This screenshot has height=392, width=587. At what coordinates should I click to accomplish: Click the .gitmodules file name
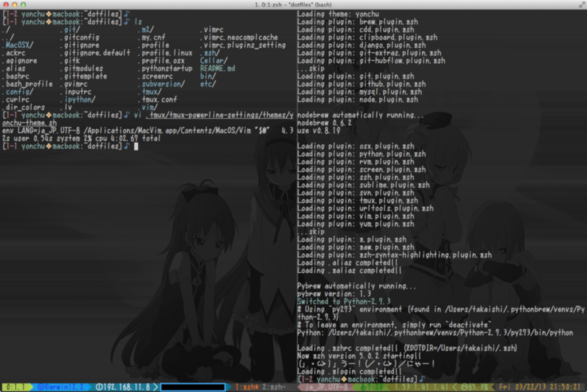tap(82, 69)
